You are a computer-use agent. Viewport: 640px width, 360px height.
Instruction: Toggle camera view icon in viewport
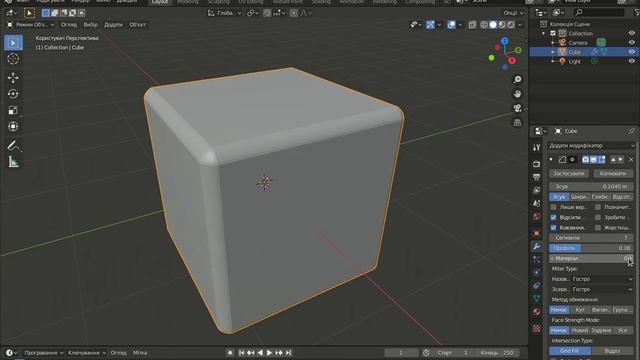[x=517, y=108]
